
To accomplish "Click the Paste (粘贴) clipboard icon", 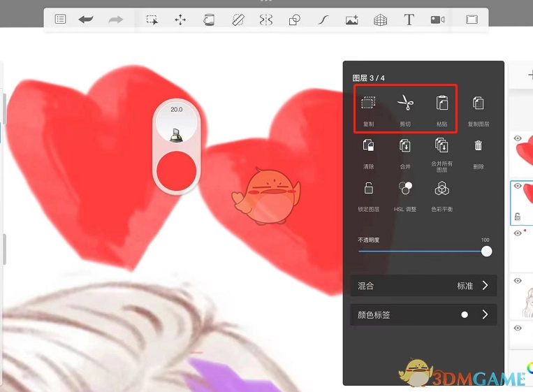I will (441, 104).
